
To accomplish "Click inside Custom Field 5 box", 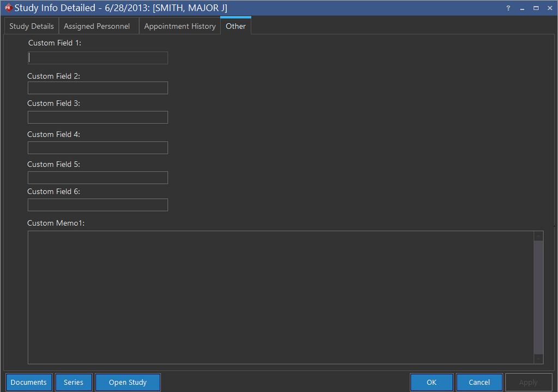I will tap(98, 178).
